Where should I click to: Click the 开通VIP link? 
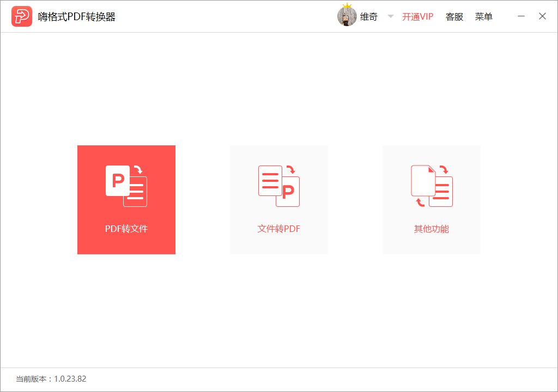tap(417, 17)
